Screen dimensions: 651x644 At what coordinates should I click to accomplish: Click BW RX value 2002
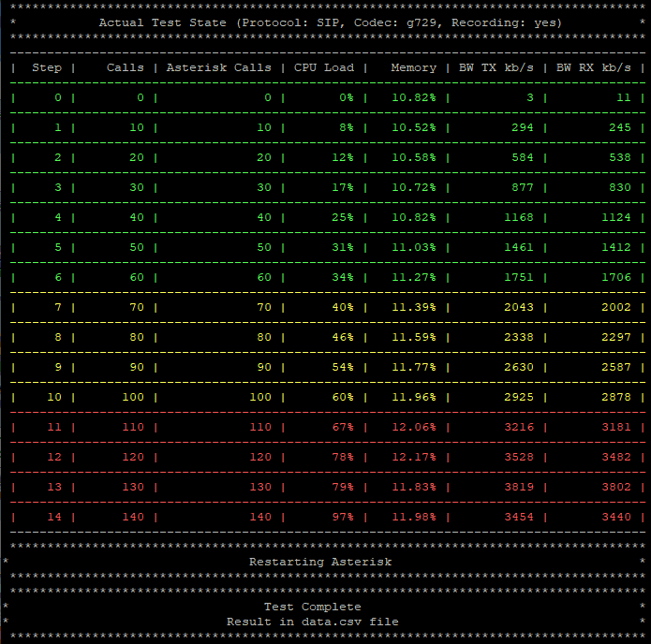pyautogui.click(x=616, y=307)
